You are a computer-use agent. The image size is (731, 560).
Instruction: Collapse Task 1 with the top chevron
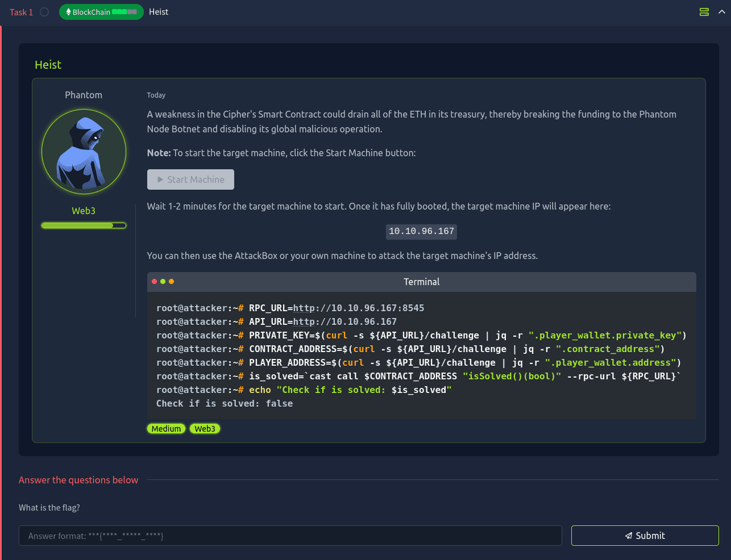pyautogui.click(x=721, y=12)
